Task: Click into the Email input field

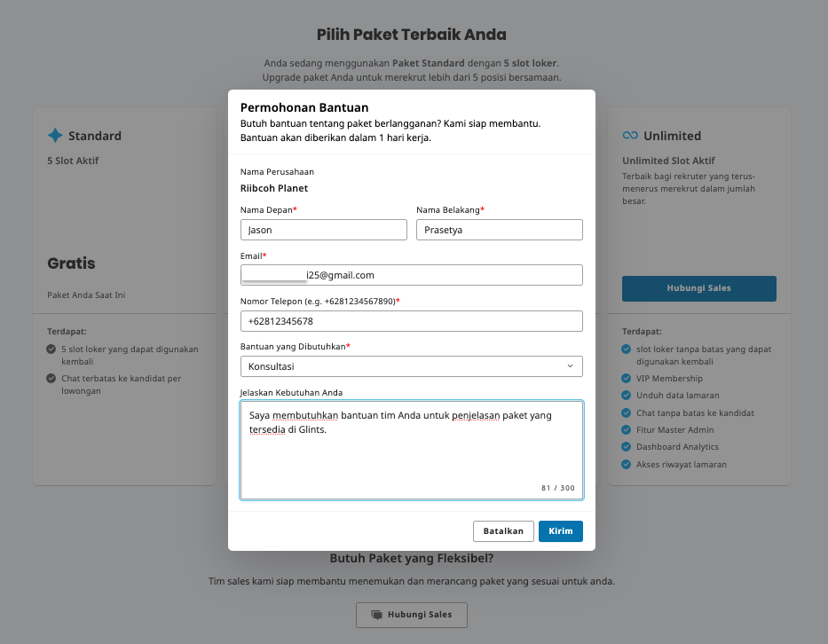Action: (x=412, y=275)
